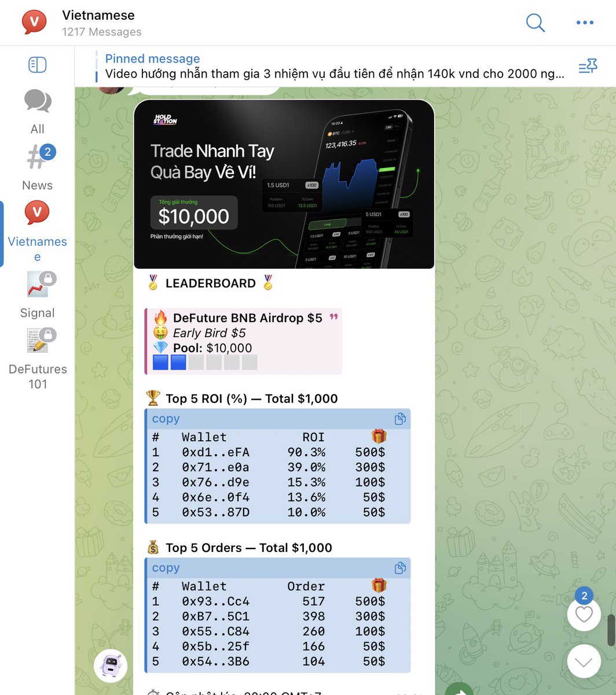Click the LEADERBOARD heading

pos(211,283)
